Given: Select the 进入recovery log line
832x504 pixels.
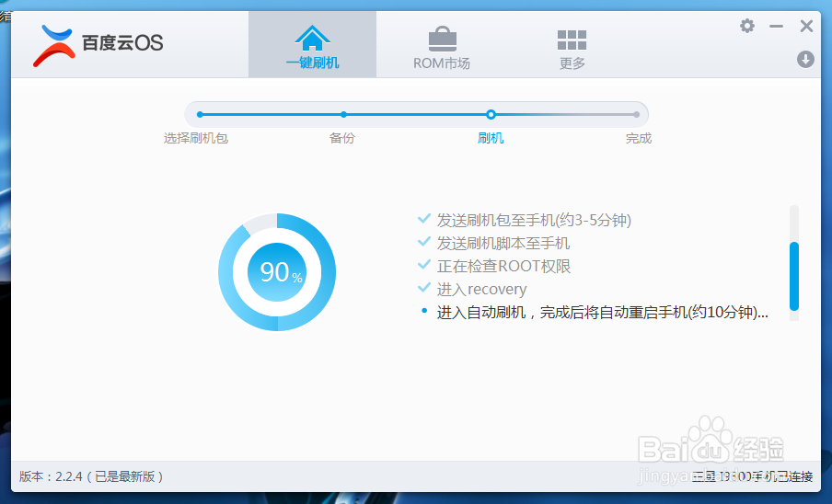Looking at the screenshot, I should (x=481, y=290).
